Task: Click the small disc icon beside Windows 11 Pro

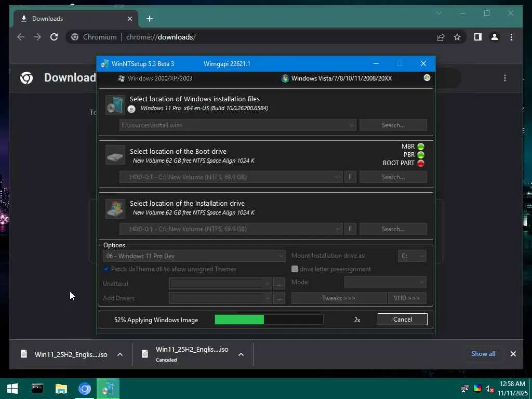Action: 131,109
